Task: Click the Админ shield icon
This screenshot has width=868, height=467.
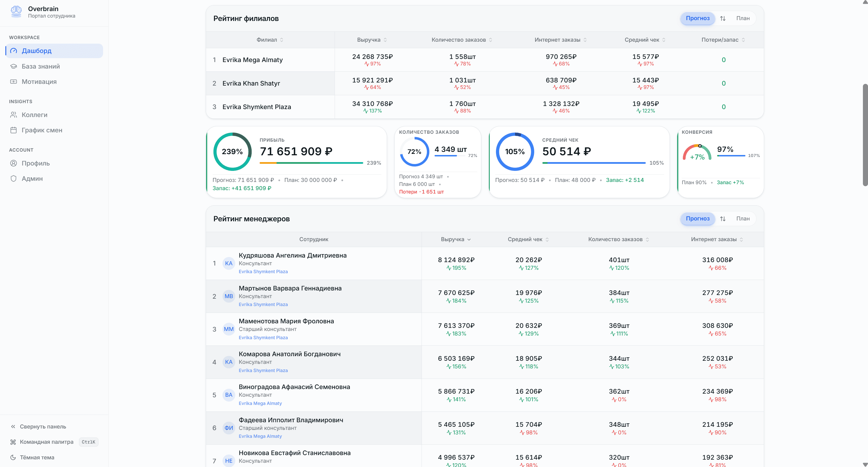Action: [x=14, y=179]
